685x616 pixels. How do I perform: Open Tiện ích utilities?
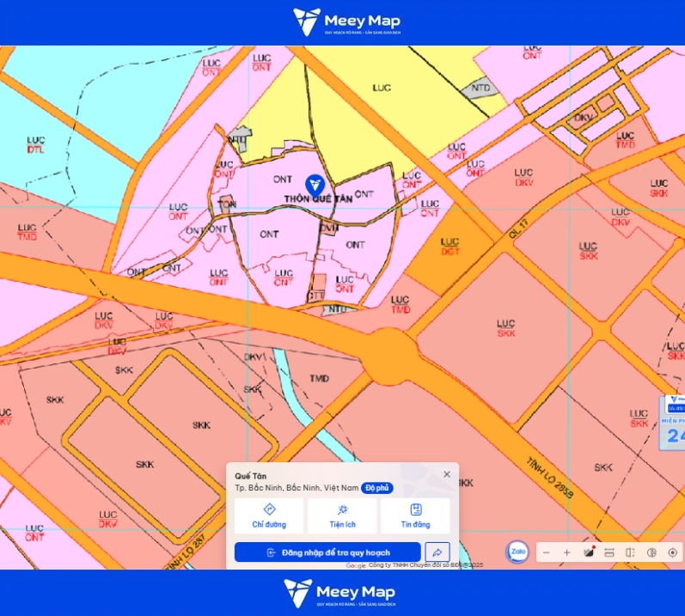(x=342, y=516)
